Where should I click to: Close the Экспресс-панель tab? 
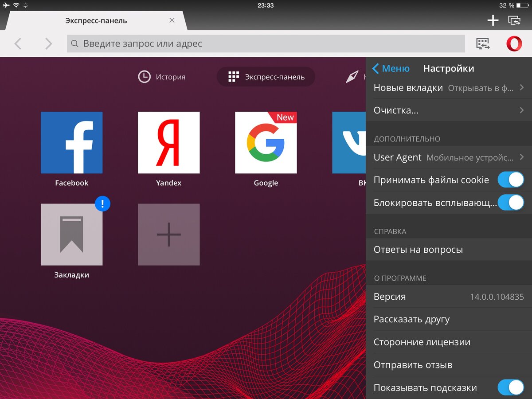pyautogui.click(x=172, y=20)
